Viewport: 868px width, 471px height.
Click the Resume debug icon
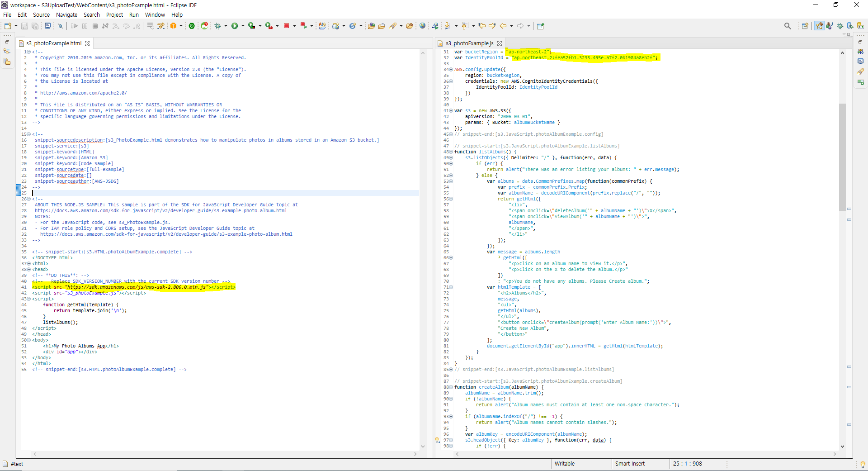75,26
